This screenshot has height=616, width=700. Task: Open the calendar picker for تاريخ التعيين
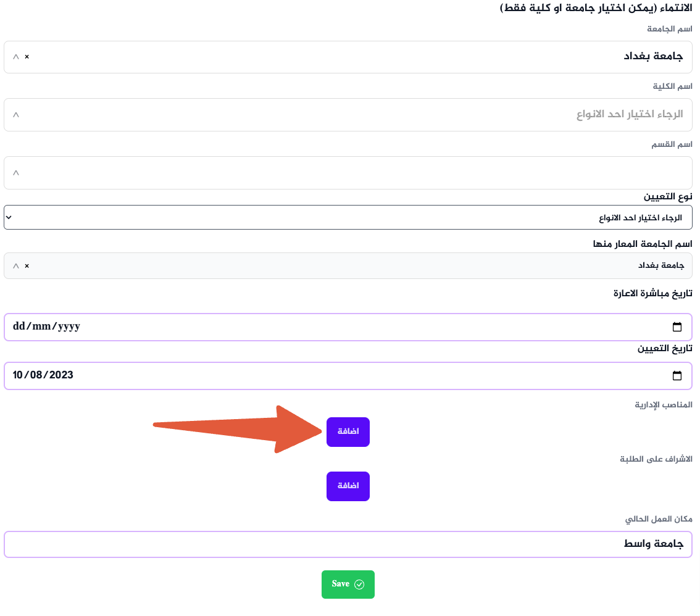(x=677, y=375)
